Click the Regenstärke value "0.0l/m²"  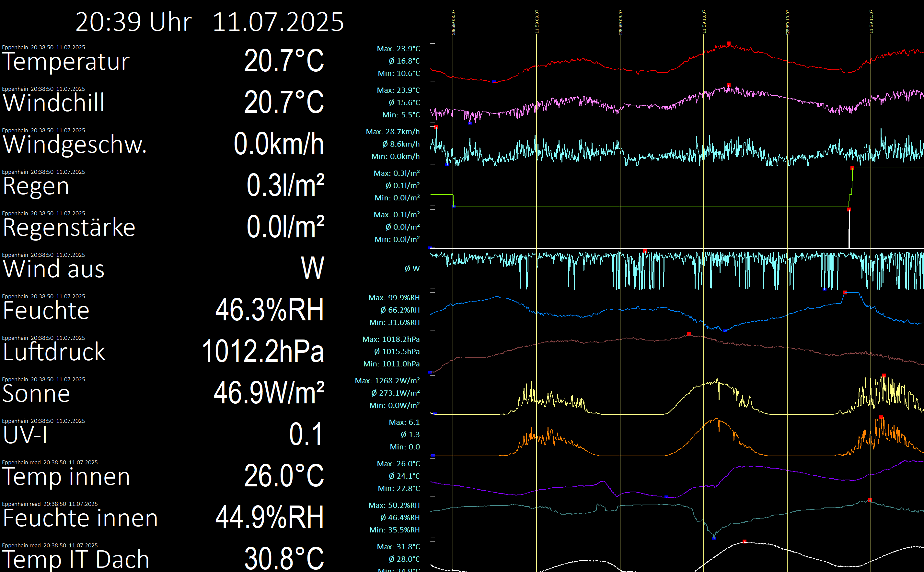(285, 227)
